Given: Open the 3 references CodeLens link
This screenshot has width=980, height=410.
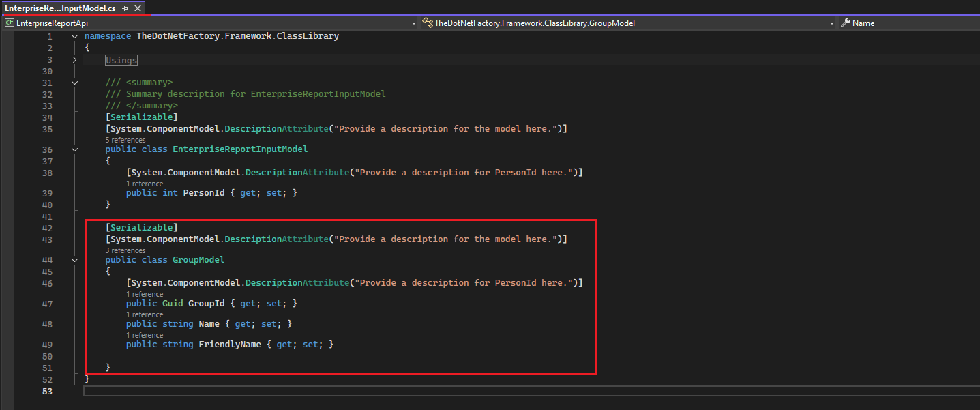Looking at the screenshot, I should (125, 250).
